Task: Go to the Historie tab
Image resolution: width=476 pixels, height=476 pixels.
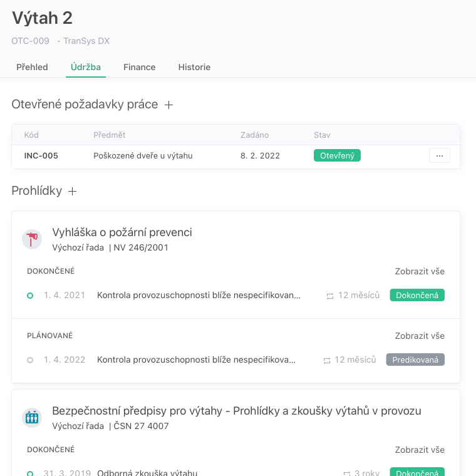Action: [194, 67]
